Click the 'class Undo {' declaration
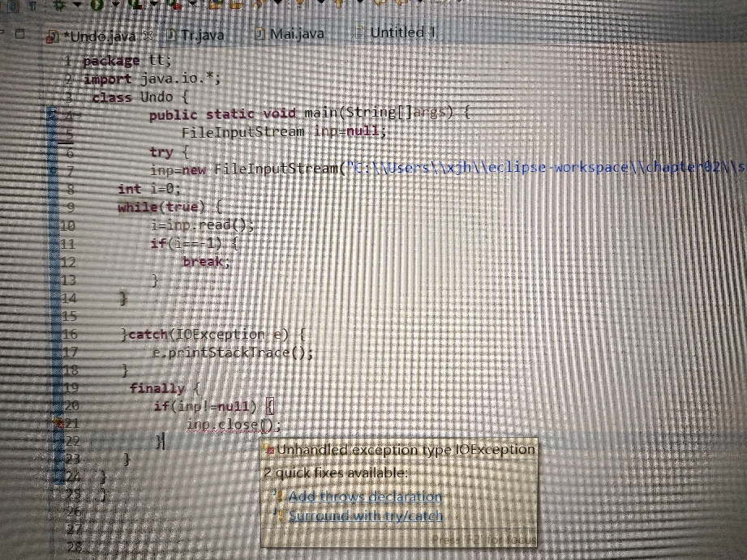747x560 pixels. [x=140, y=97]
